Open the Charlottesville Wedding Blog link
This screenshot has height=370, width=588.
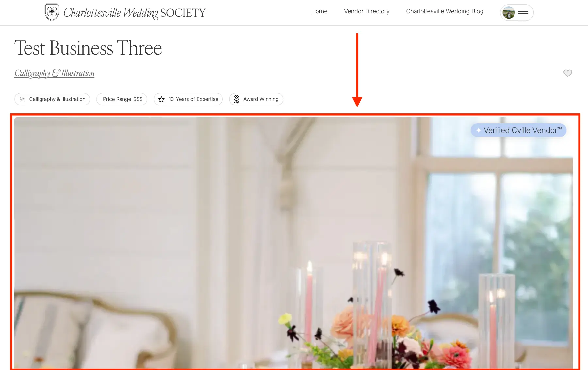tap(445, 11)
